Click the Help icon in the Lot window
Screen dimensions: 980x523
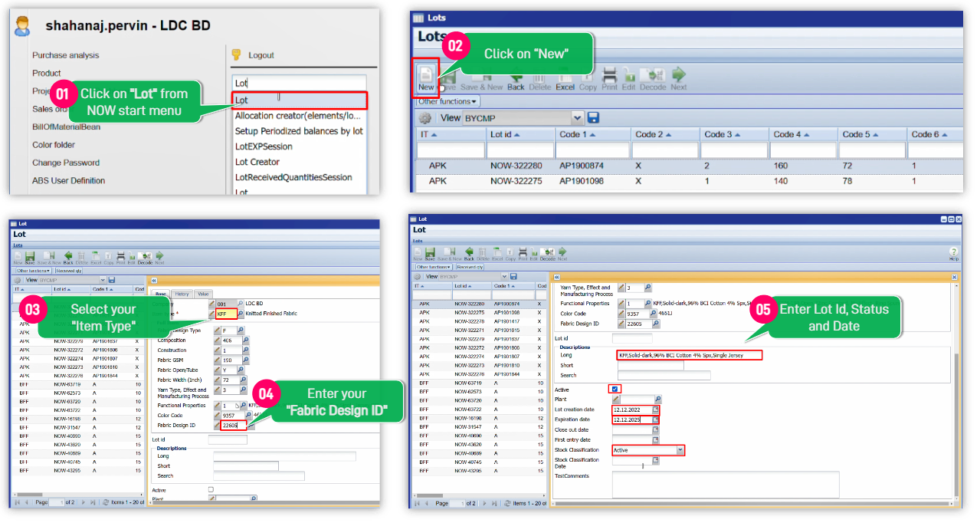point(953,254)
